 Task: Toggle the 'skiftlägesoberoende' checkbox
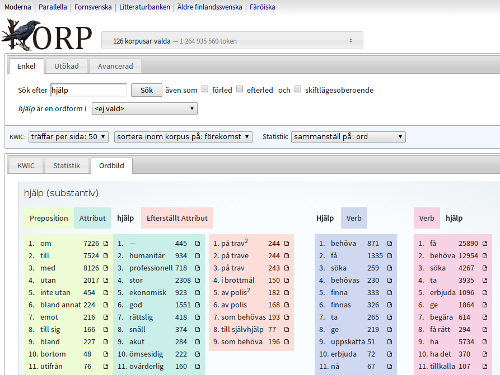[298, 89]
